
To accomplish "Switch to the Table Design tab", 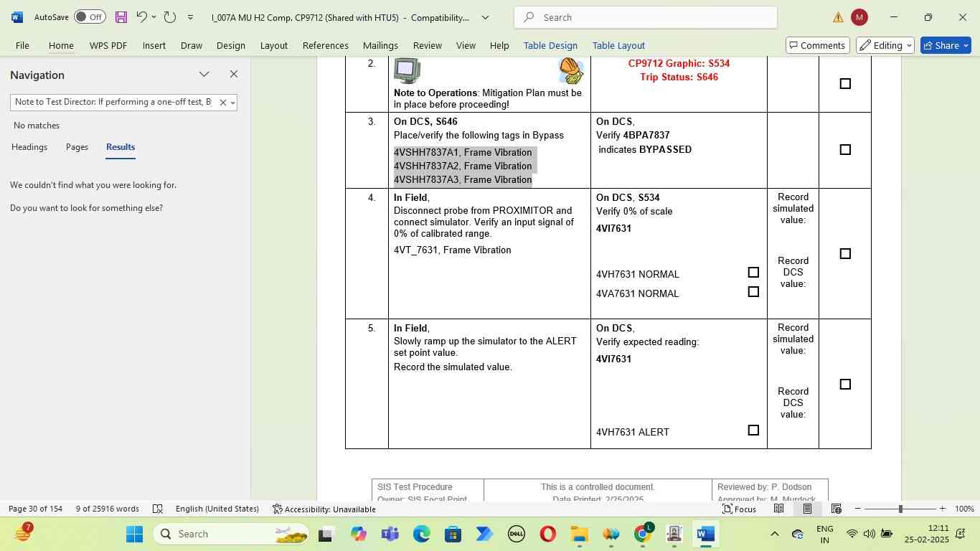I will (550, 45).
